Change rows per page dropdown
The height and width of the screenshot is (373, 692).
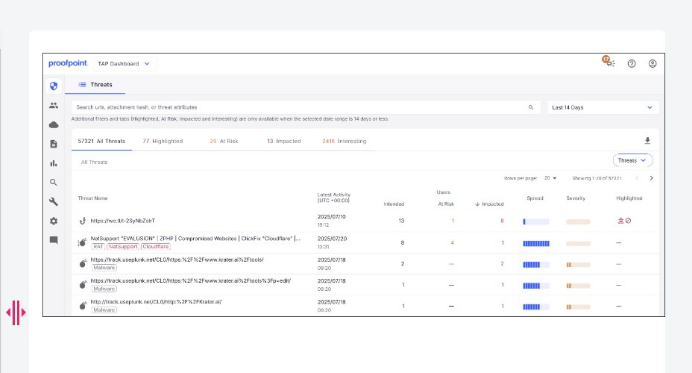click(x=550, y=178)
